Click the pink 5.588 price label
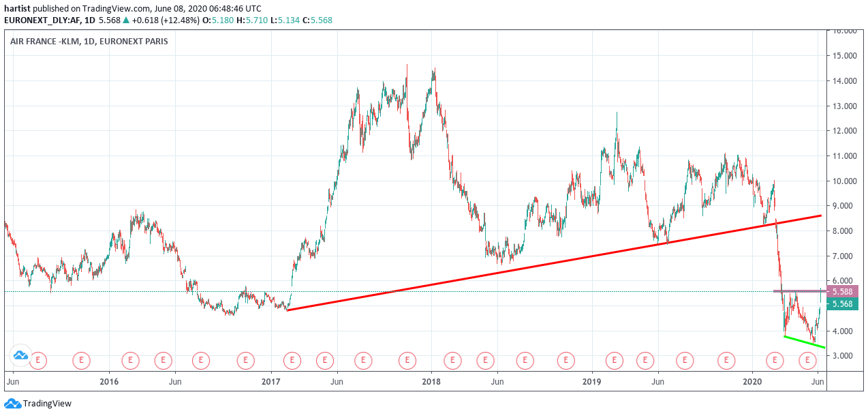 click(x=843, y=291)
